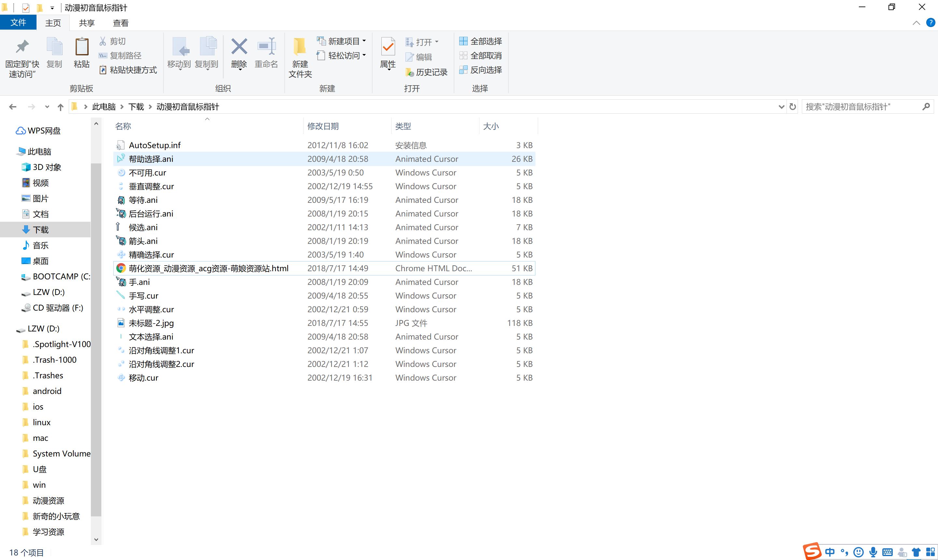Toggle Chinese/English with the 中 icon

(830, 552)
